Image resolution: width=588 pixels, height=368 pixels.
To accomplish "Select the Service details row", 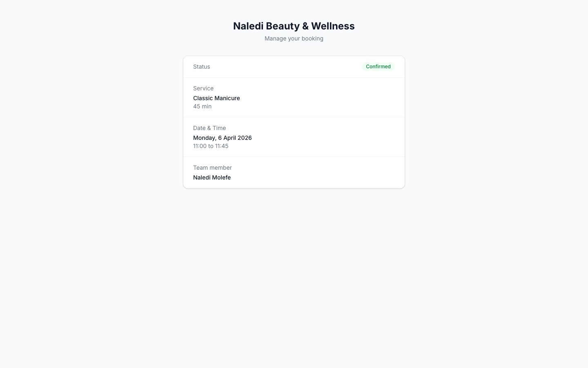I will pos(294,97).
